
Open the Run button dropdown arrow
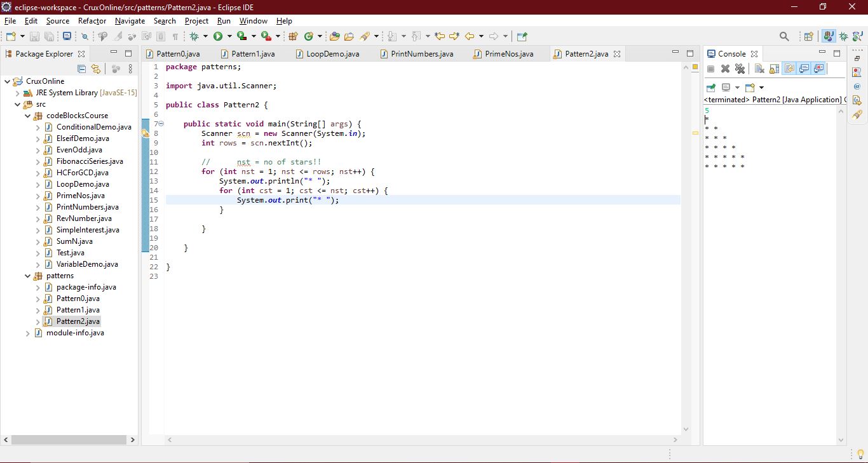pyautogui.click(x=229, y=36)
